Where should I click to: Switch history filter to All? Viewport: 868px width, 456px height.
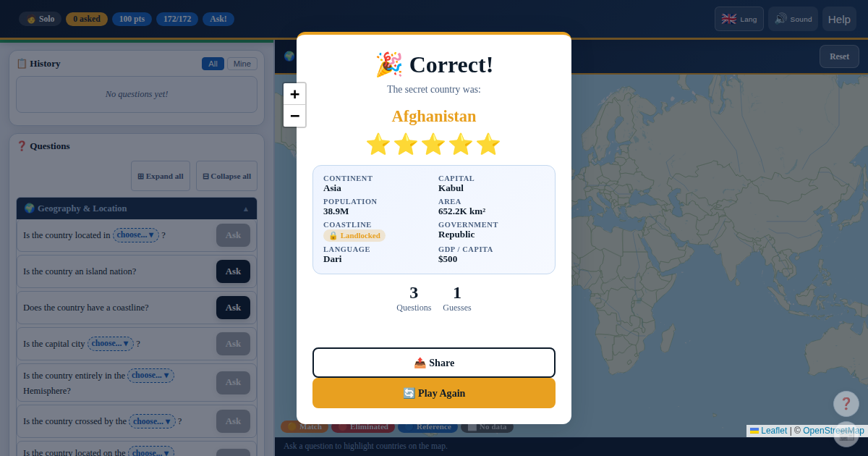(213, 64)
